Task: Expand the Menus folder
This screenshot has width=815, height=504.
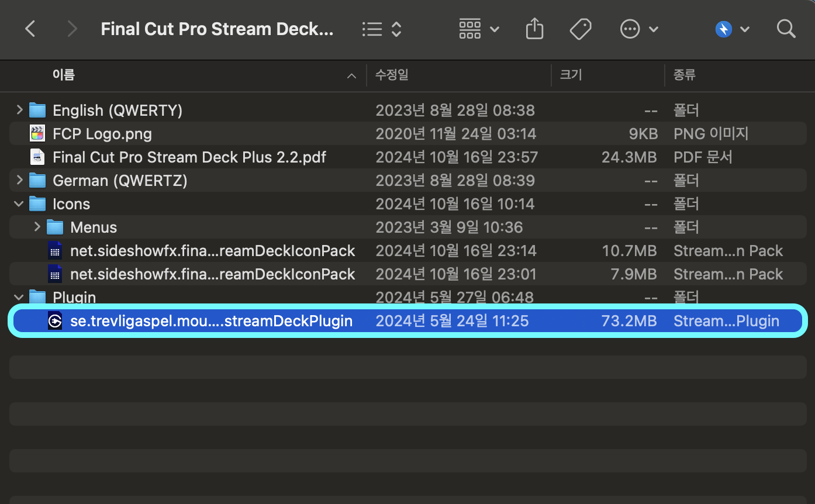Action: [37, 227]
